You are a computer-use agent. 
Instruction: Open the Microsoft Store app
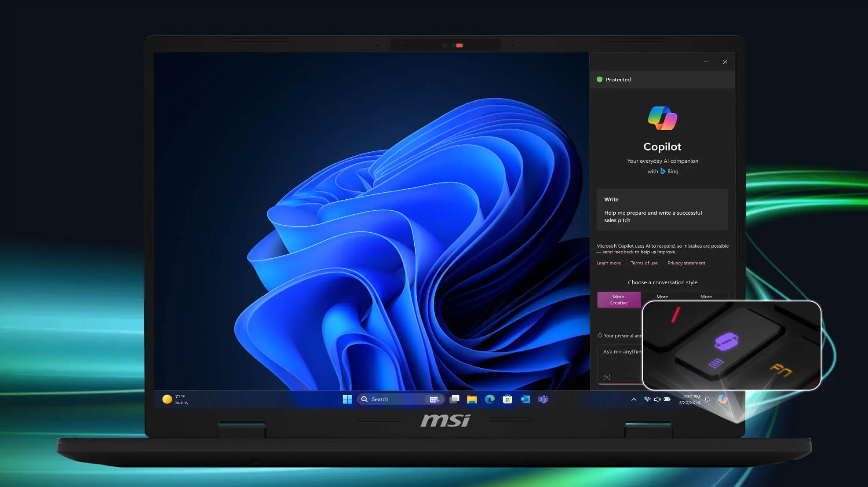[x=507, y=399]
